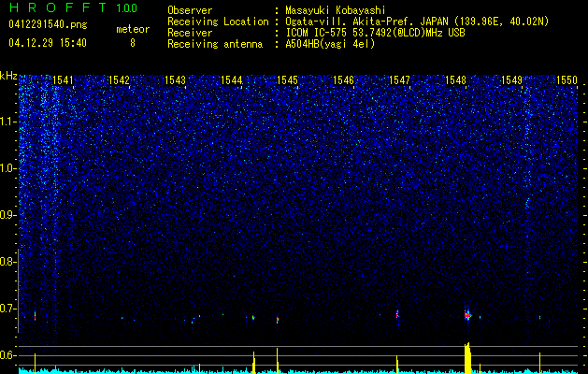This screenshot has width=588, height=374.
Task: Click the 'Receiving antenna' label
Action: [x=215, y=44]
